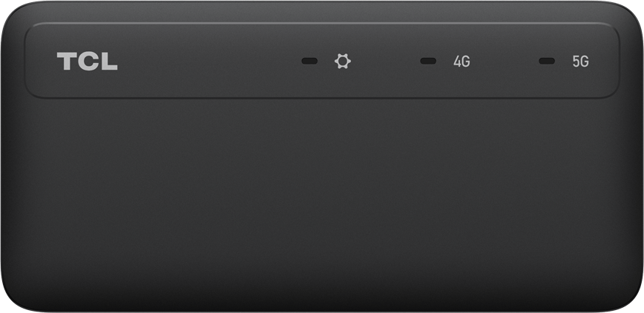The image size is (644, 313).
Task: Click the glossy panel between TCL logo and sun icon
Action: [x=209, y=62]
